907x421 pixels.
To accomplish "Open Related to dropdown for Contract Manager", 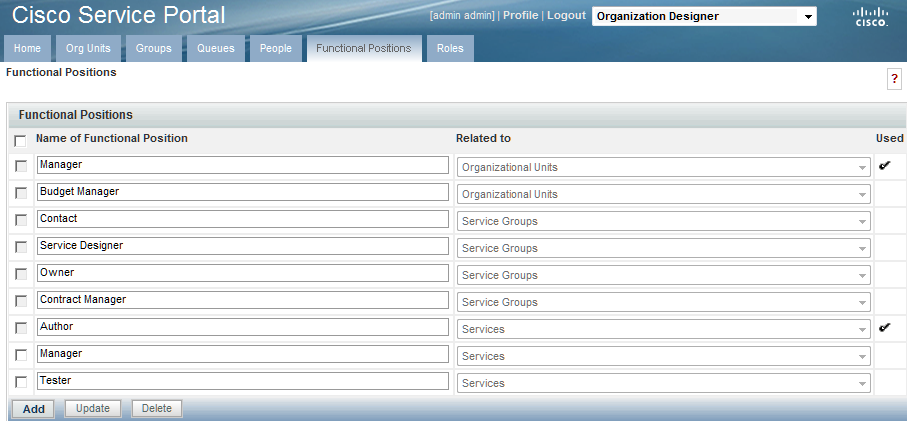I will pyautogui.click(x=663, y=302).
